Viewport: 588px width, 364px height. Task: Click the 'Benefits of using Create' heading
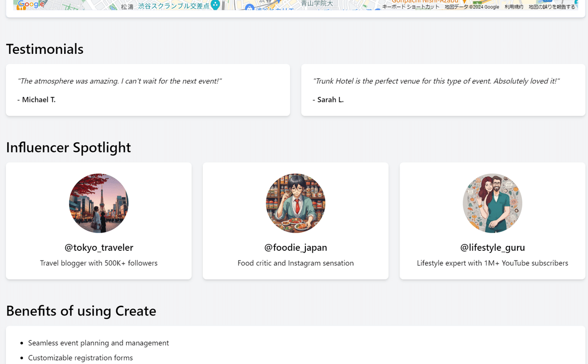click(81, 311)
